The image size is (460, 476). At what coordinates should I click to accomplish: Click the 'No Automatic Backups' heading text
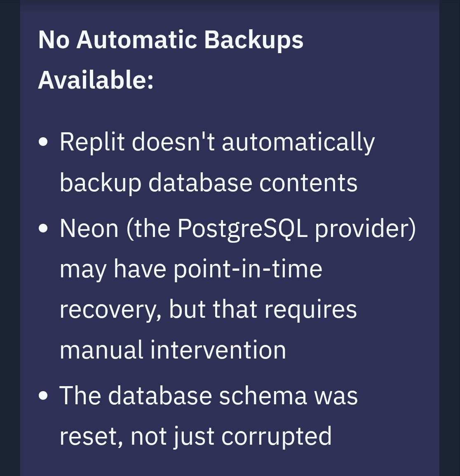(x=170, y=40)
